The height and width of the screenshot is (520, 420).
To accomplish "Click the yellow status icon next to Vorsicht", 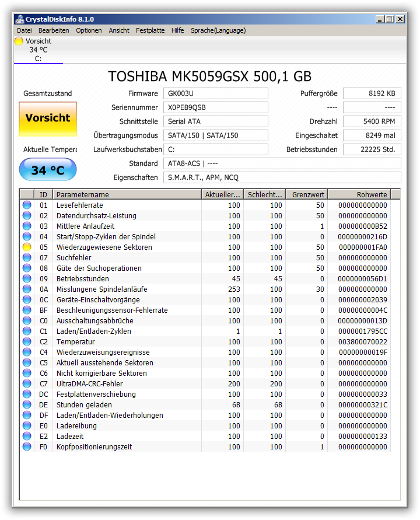I will (x=19, y=41).
